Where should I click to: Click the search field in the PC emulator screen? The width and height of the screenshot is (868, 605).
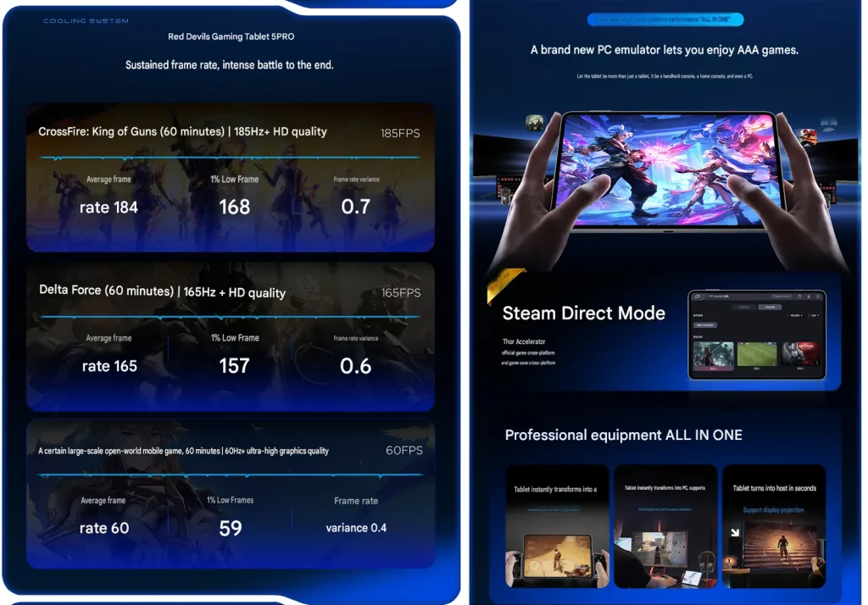(x=782, y=296)
